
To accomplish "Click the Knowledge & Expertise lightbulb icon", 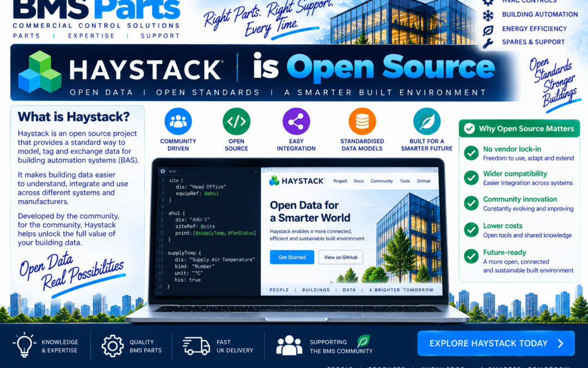I will pos(24,345).
